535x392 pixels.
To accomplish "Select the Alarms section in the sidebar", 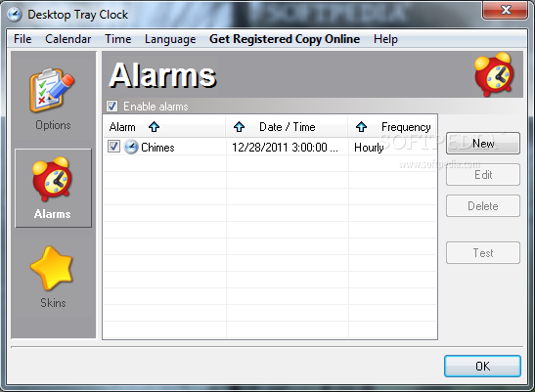I will tap(53, 188).
